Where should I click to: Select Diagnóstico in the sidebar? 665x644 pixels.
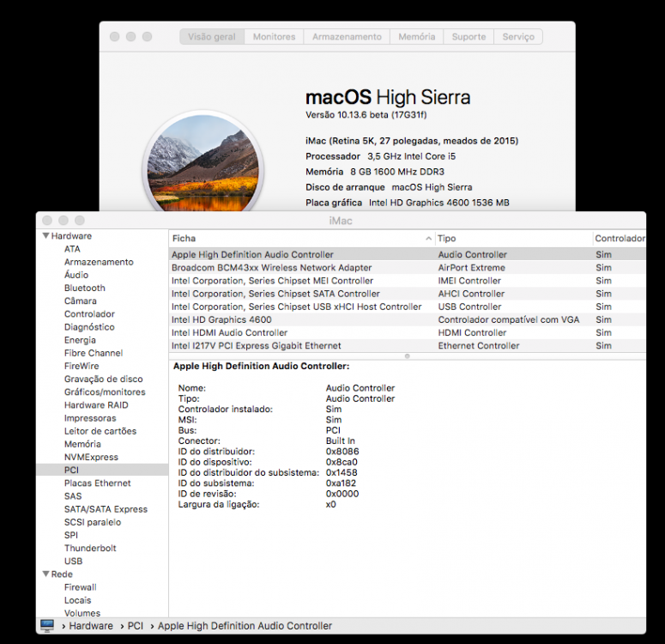[89, 327]
